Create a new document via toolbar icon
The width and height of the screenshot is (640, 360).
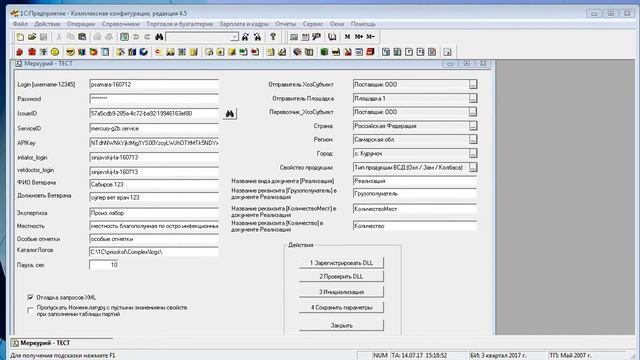click(20, 37)
